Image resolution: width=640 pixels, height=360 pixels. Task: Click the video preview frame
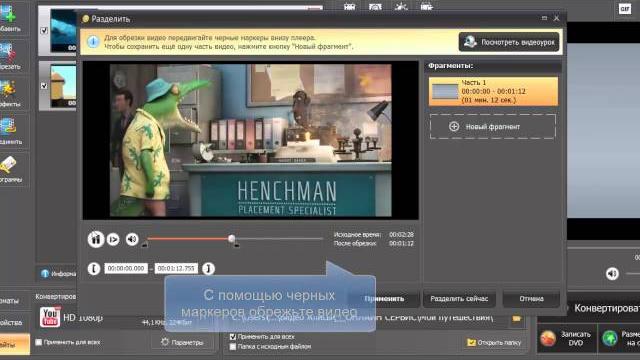click(251, 140)
